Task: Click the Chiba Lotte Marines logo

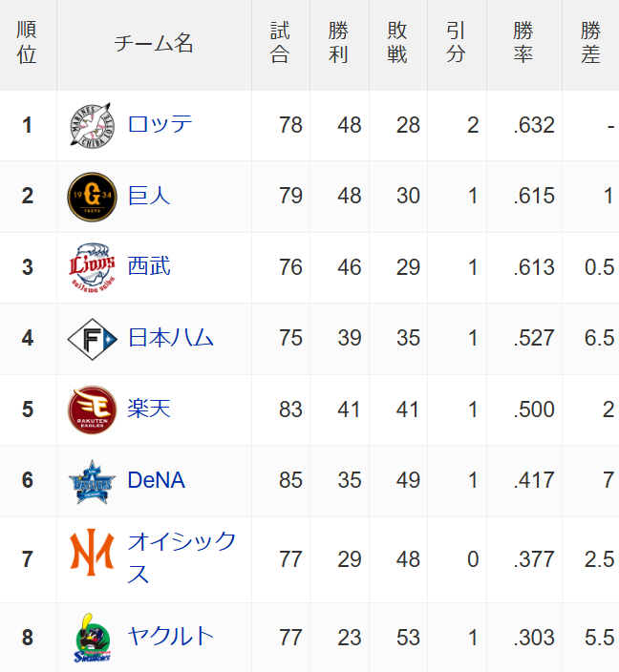Action: pyautogui.click(x=93, y=125)
